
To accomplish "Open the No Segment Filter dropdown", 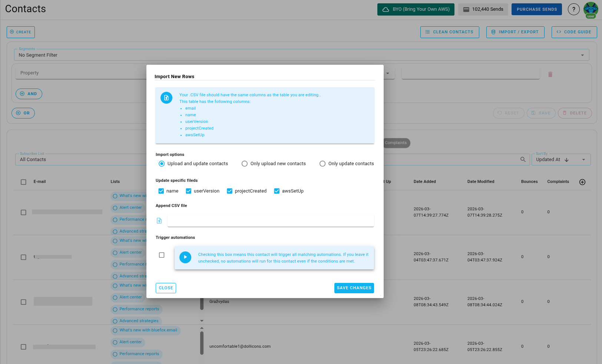I will (x=582, y=55).
